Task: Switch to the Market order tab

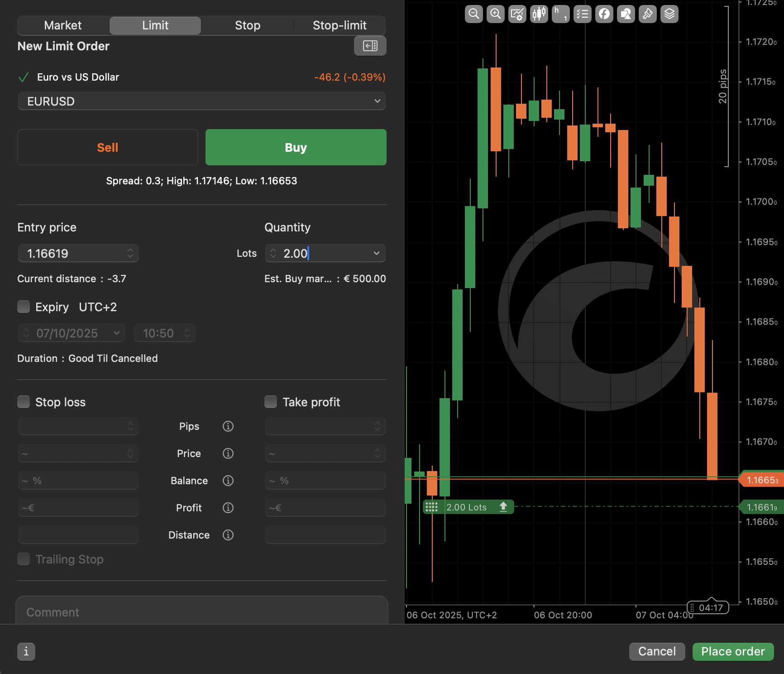Action: (x=63, y=25)
